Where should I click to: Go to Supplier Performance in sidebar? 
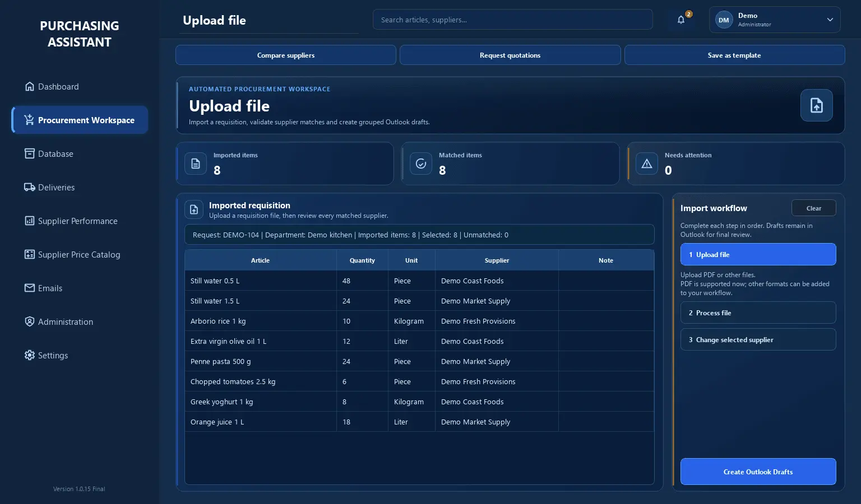(x=78, y=221)
